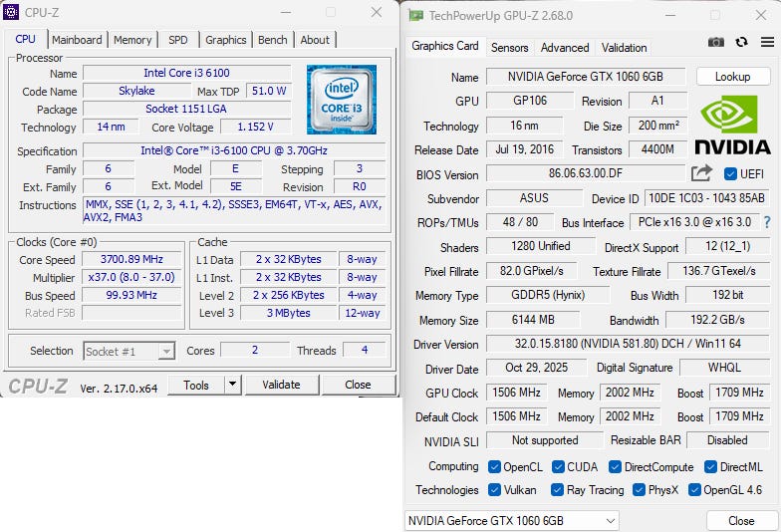Open the GPU selection dropdown in GPU-Z
The height and width of the screenshot is (532, 781).
[x=512, y=521]
